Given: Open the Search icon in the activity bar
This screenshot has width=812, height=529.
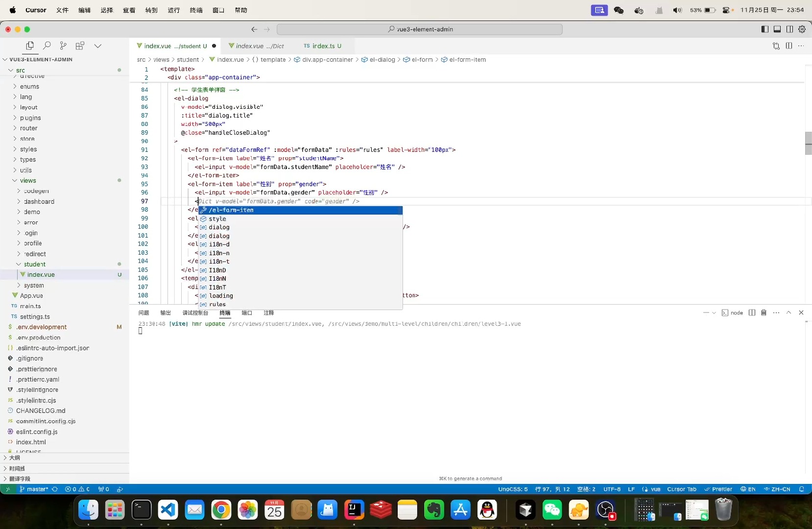Looking at the screenshot, I should (47, 46).
